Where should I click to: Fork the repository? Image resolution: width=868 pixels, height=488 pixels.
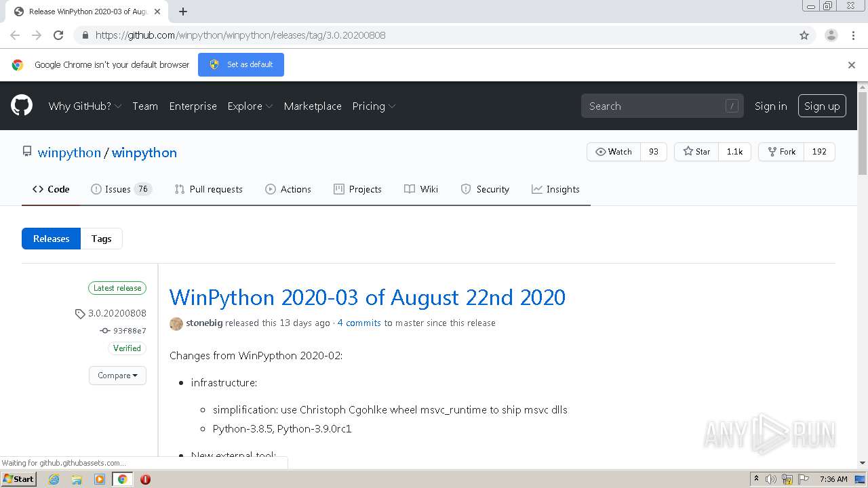click(x=781, y=152)
